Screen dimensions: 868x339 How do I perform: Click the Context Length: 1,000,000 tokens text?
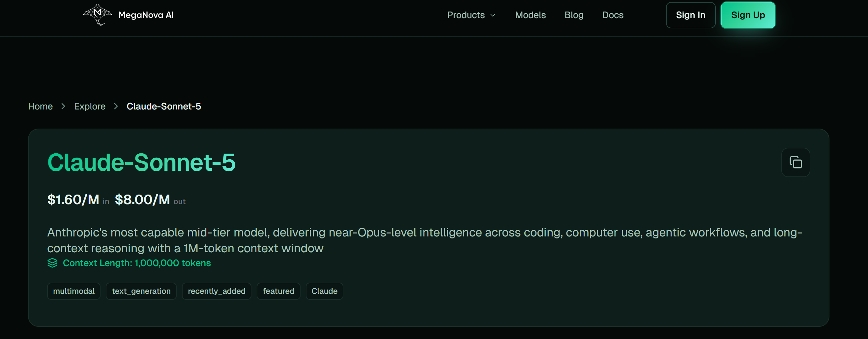[x=137, y=263]
